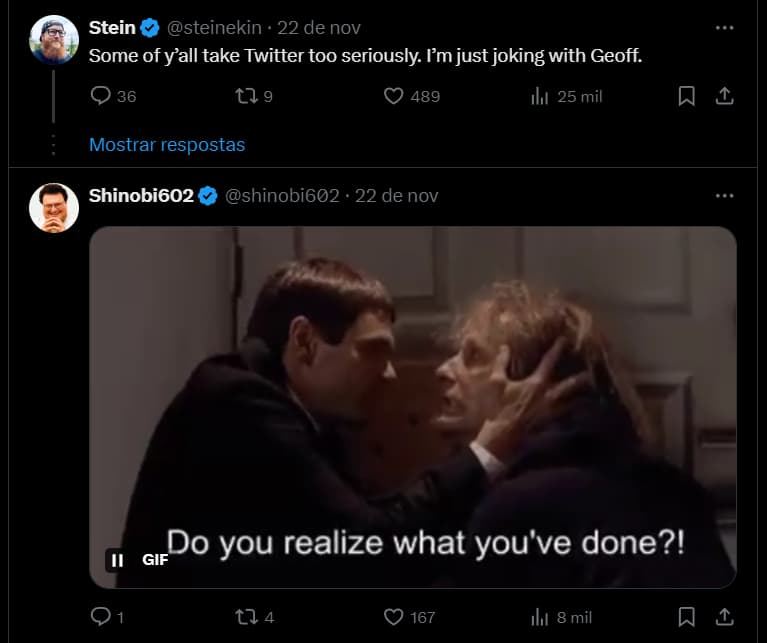The width and height of the screenshot is (767, 643).
Task: Open the Shinobi602 display name link
Action: (141, 195)
